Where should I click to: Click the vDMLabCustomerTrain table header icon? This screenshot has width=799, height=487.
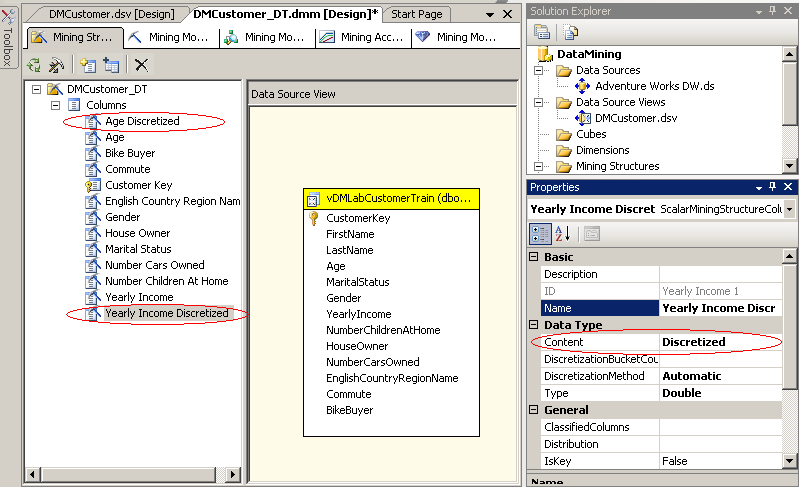click(313, 199)
